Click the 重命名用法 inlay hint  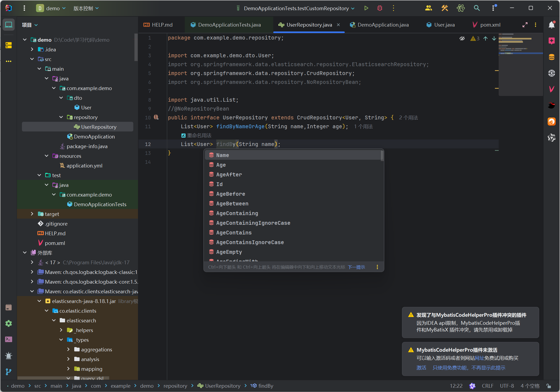(196, 135)
